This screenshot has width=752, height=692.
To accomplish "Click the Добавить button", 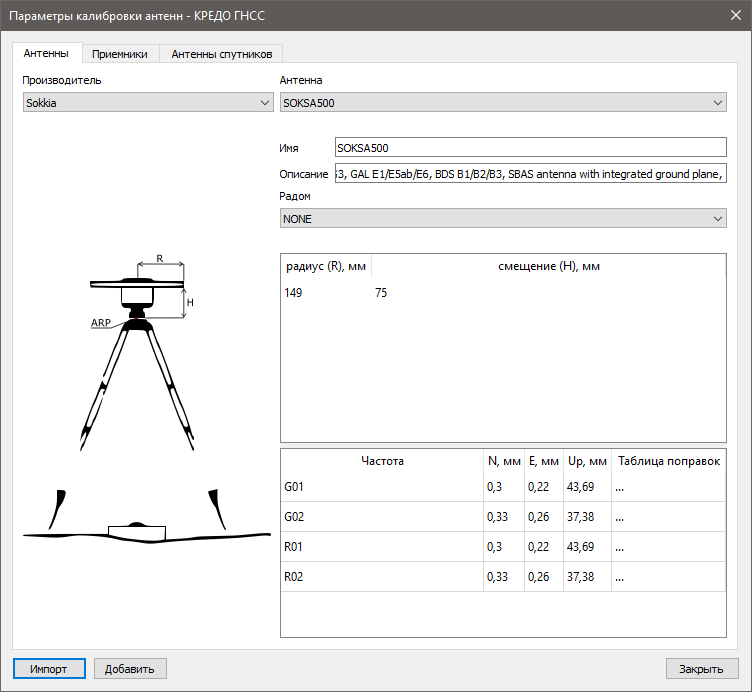I will coord(130,669).
